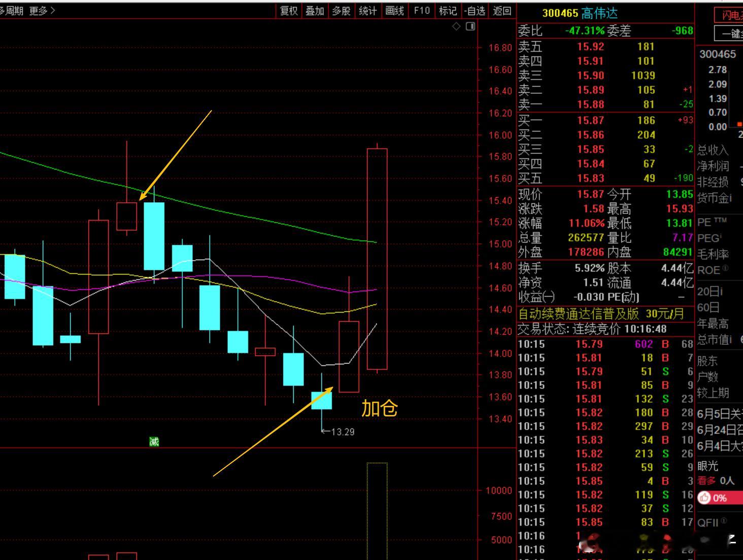Click the 交易状态 连续竞价 status line
The width and height of the screenshot is (743, 560).
(x=592, y=329)
